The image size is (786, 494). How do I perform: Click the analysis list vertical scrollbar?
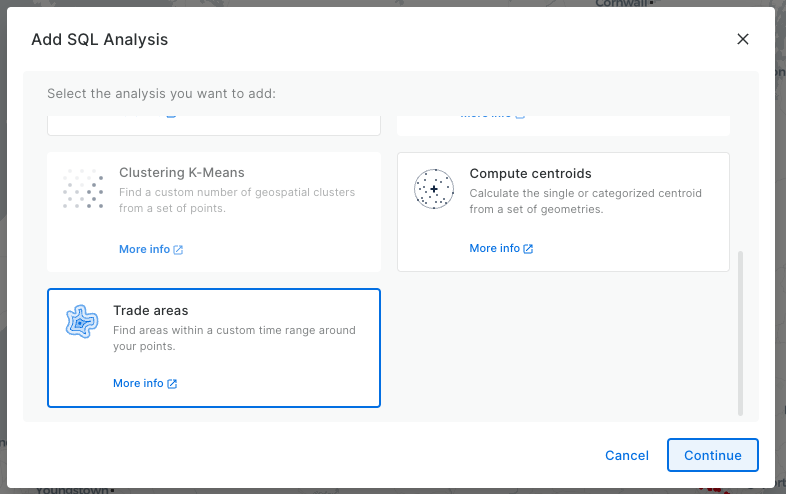[x=740, y=330]
